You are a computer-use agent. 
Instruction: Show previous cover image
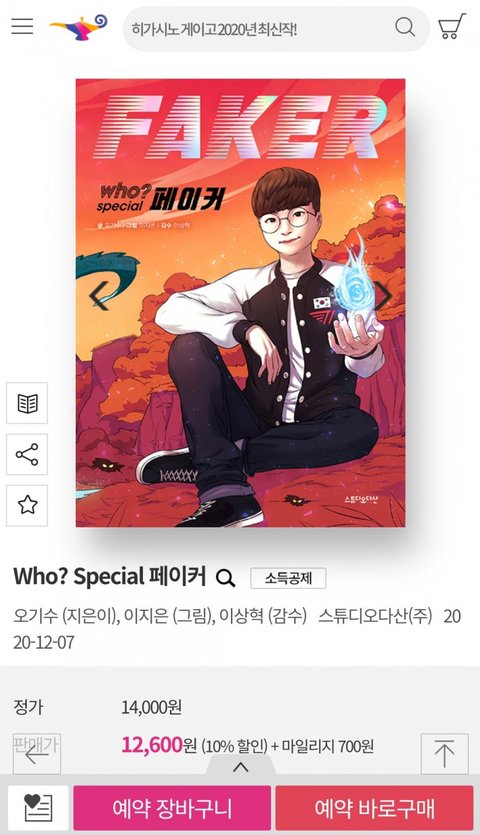(99, 296)
